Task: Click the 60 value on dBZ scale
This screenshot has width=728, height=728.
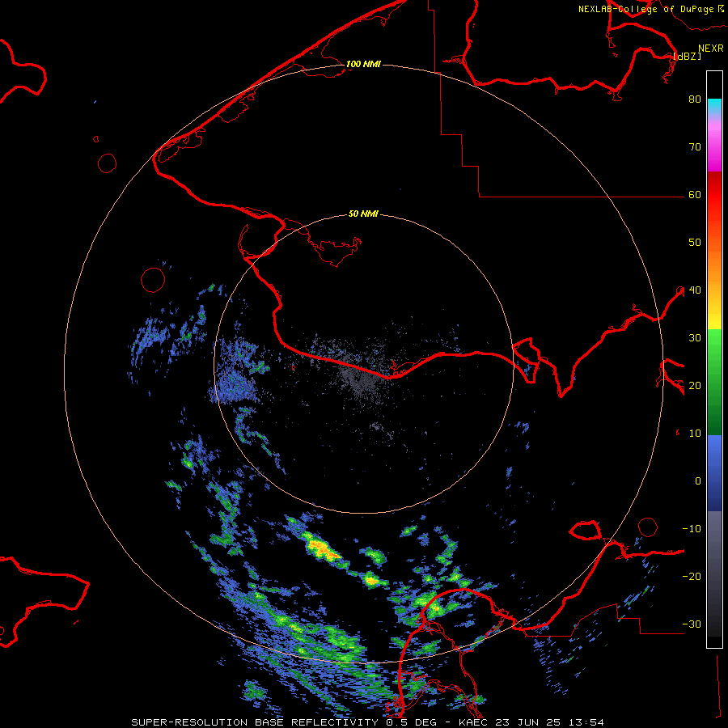Action: pos(695,194)
